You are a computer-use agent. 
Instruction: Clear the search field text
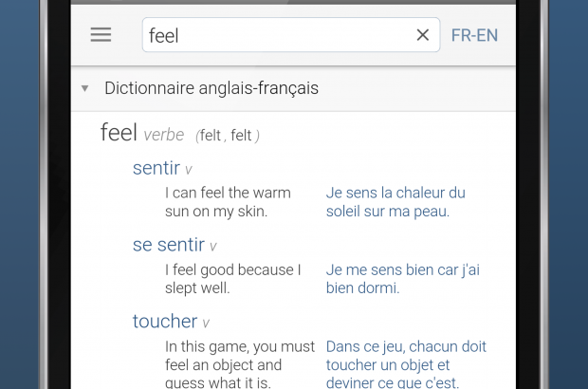[x=423, y=35]
